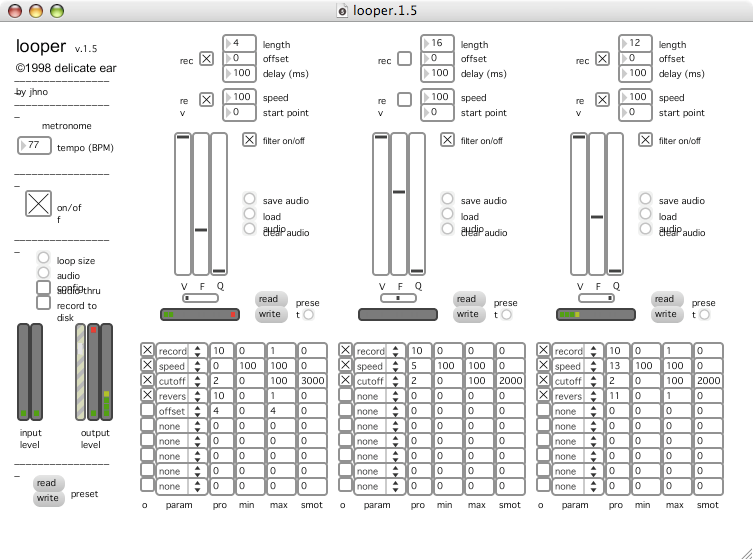Click the offset number box of third loop

coord(635,58)
